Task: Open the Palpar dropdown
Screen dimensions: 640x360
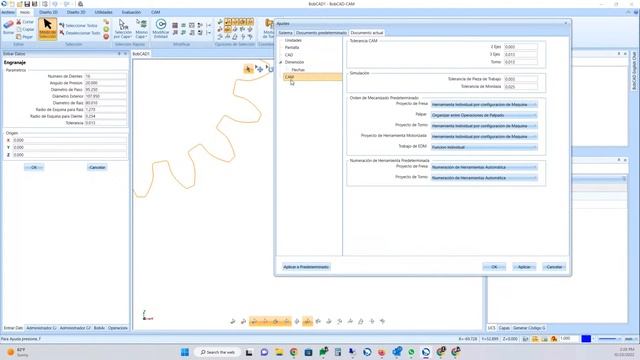Action: click(484, 115)
